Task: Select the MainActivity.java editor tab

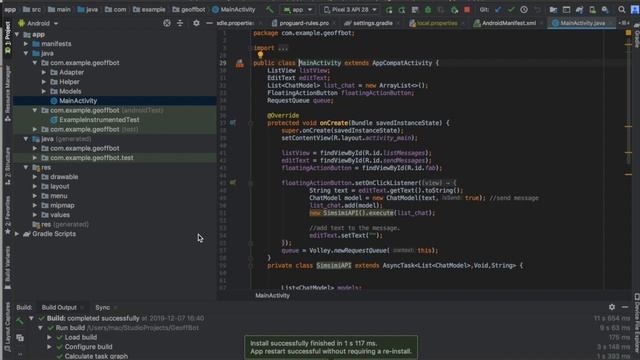Action: coord(582,23)
